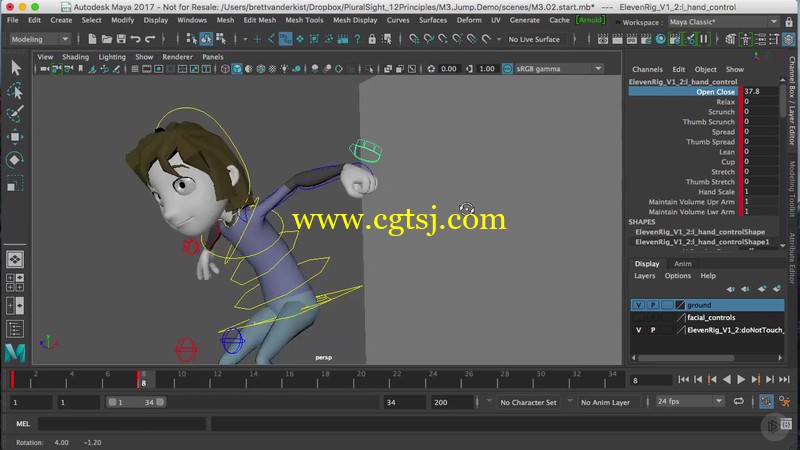Play the animation backwards
The image size is (800, 450).
[727, 380]
